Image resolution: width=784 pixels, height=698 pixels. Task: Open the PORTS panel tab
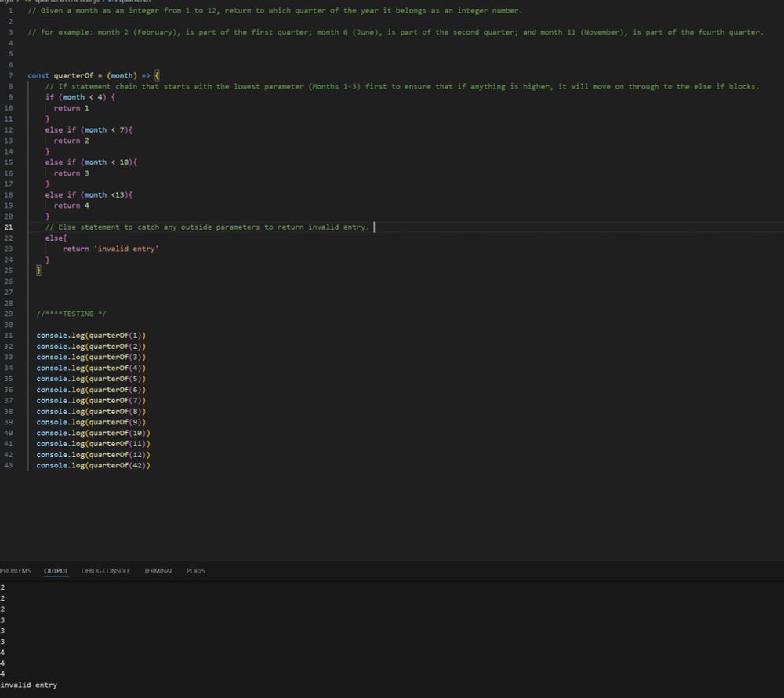pyautogui.click(x=195, y=570)
